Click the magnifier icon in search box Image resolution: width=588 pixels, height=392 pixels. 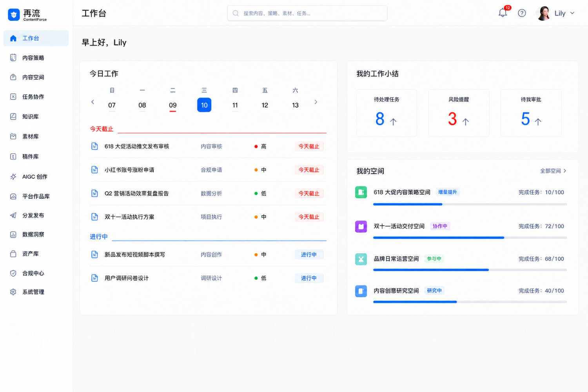236,13
